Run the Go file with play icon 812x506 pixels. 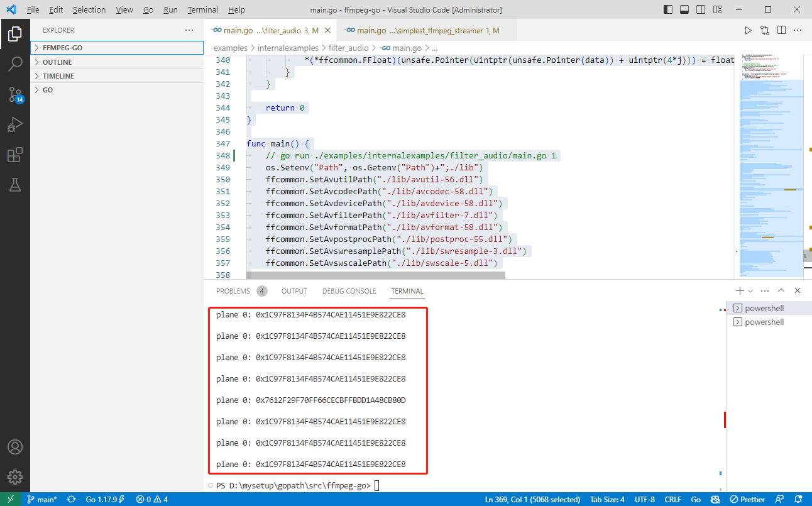point(748,30)
